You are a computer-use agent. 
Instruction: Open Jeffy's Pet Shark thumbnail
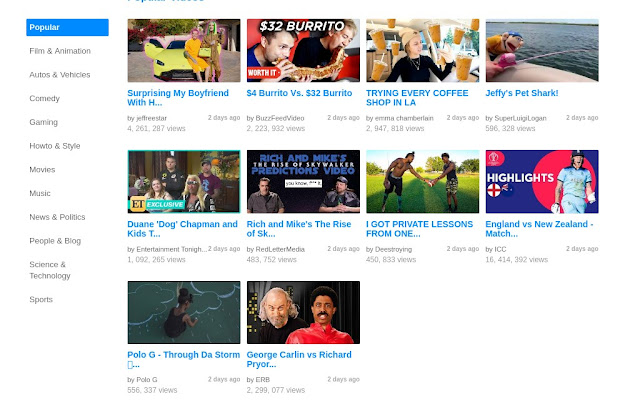(542, 51)
